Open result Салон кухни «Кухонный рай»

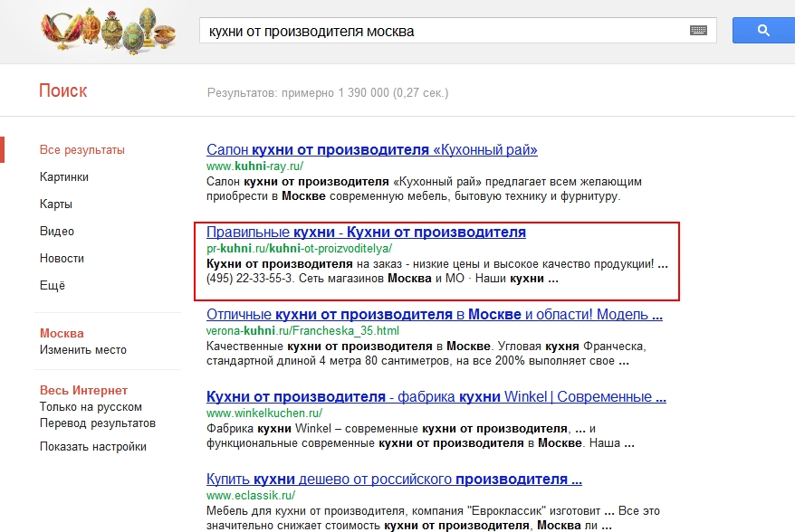pos(371,149)
